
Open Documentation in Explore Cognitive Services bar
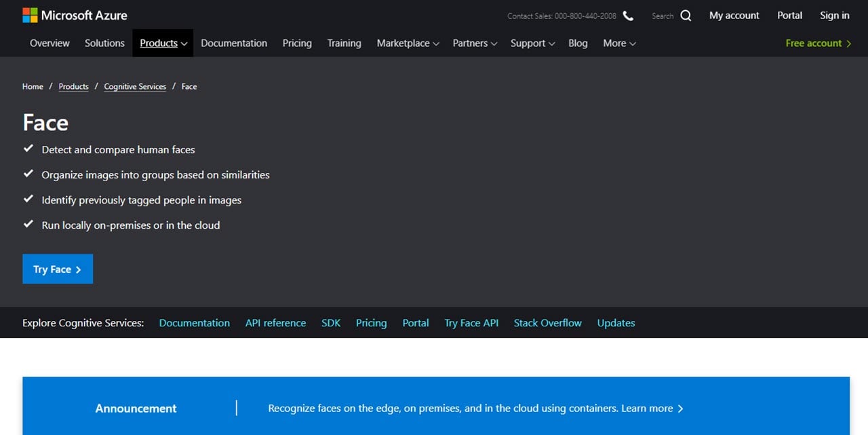point(194,322)
